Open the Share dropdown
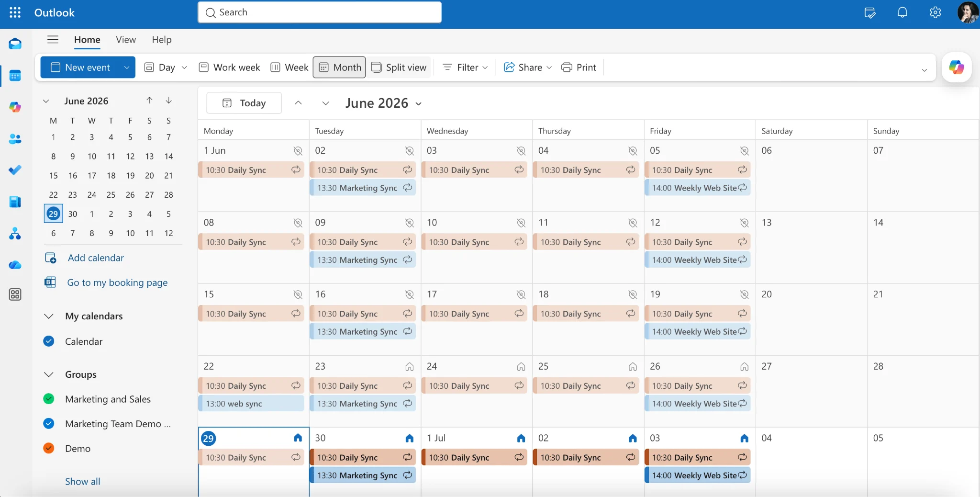This screenshot has width=980, height=497. pos(528,68)
